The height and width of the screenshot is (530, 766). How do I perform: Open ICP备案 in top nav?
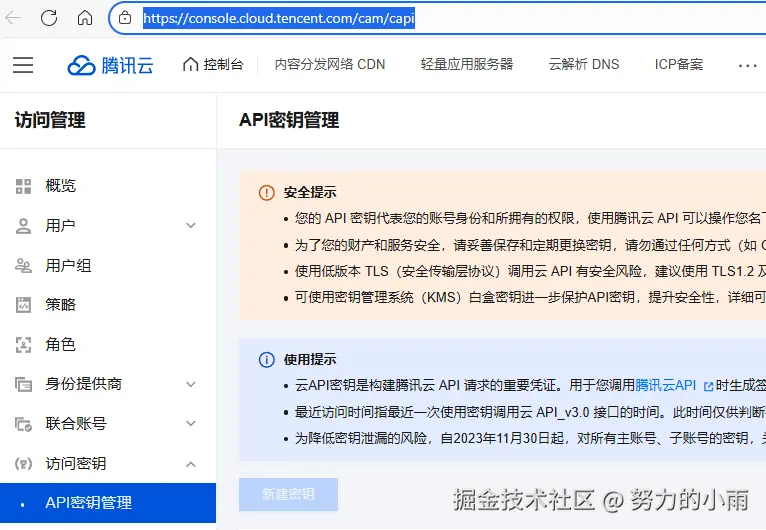[x=679, y=64]
